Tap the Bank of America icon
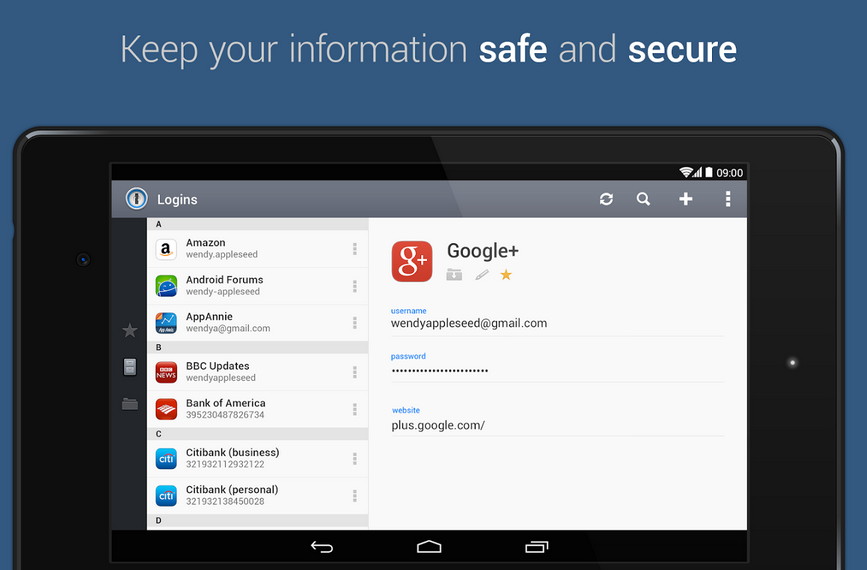Screen dimensions: 867x570 coord(166,409)
